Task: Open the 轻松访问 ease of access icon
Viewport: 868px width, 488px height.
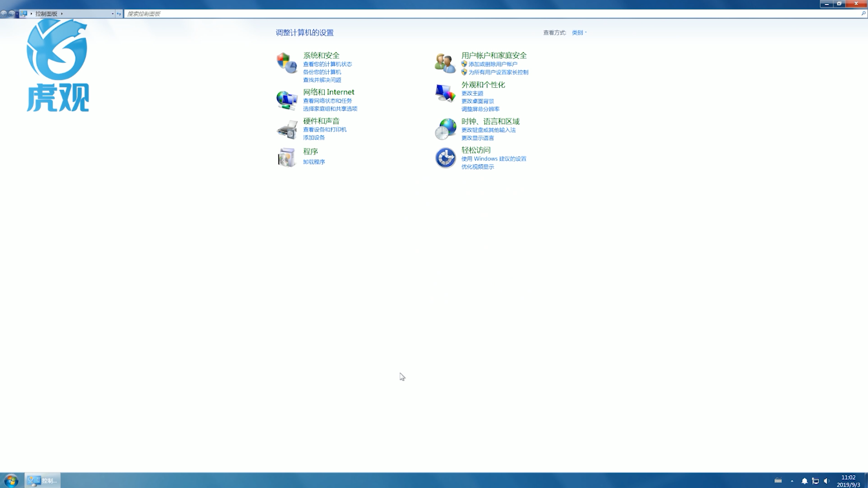Action: pyautogui.click(x=445, y=157)
